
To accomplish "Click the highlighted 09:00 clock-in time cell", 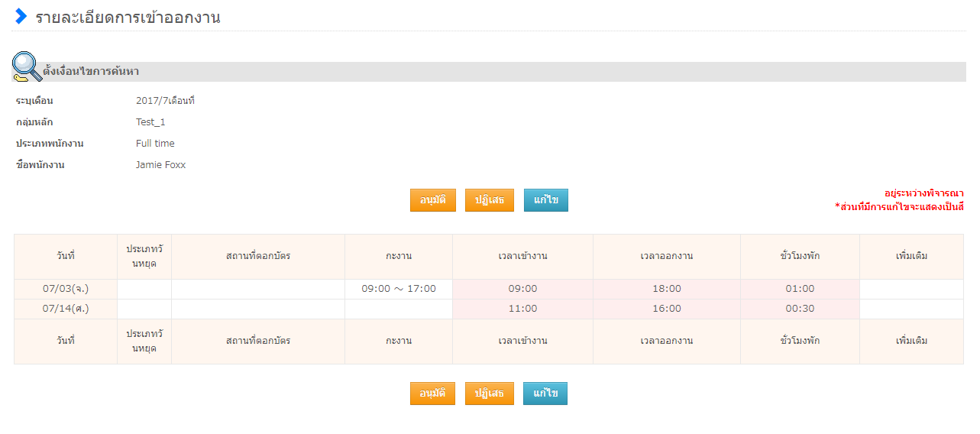I will [522, 289].
